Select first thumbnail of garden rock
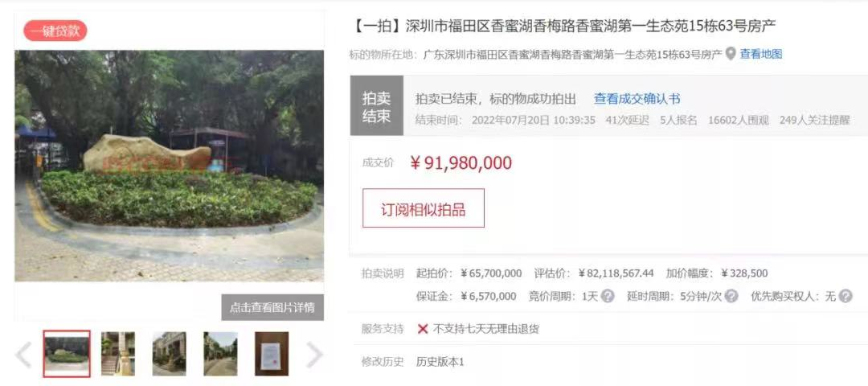The height and width of the screenshot is (386, 868). point(67,354)
